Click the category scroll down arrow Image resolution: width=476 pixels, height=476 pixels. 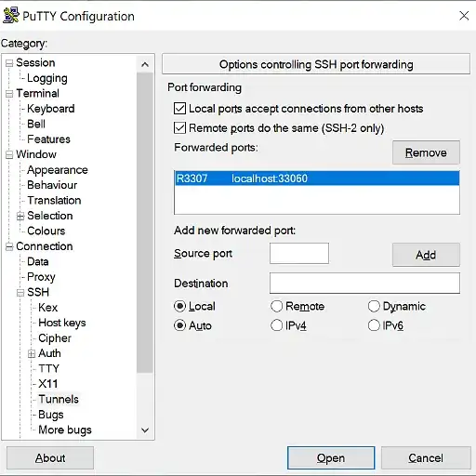145,430
